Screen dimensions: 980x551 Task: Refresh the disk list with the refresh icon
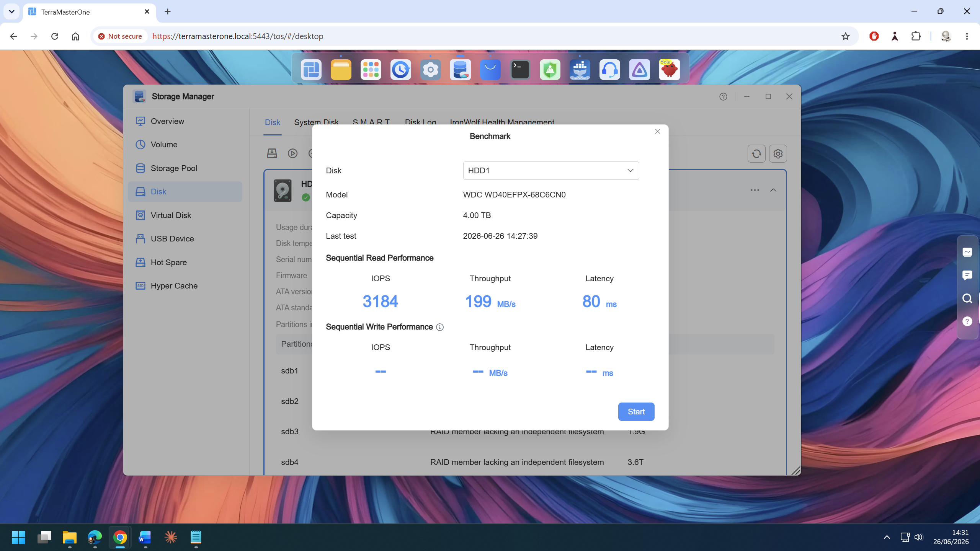[x=756, y=154]
